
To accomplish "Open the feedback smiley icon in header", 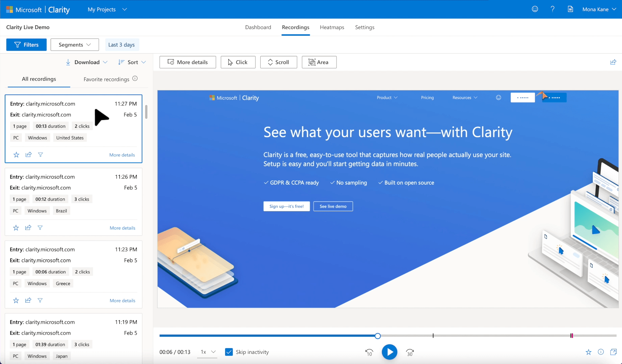I will 535,9.
